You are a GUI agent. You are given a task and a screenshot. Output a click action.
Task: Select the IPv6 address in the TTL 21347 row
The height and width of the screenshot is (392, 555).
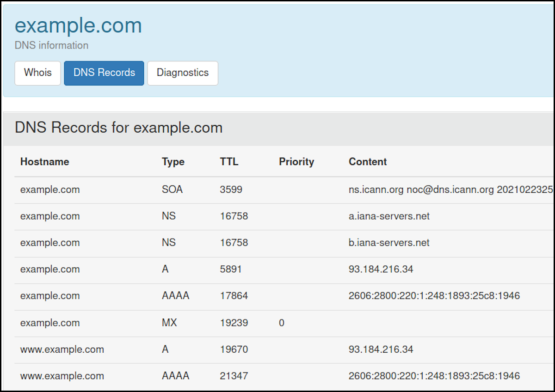tap(434, 376)
